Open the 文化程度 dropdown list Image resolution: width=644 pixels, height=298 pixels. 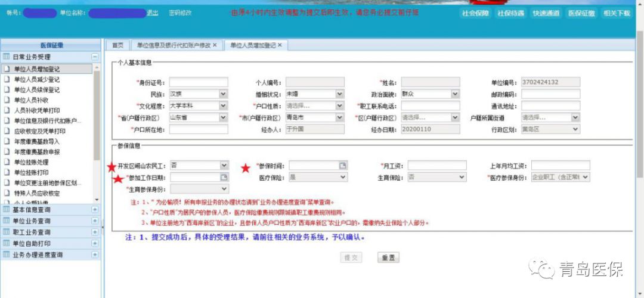(x=223, y=106)
